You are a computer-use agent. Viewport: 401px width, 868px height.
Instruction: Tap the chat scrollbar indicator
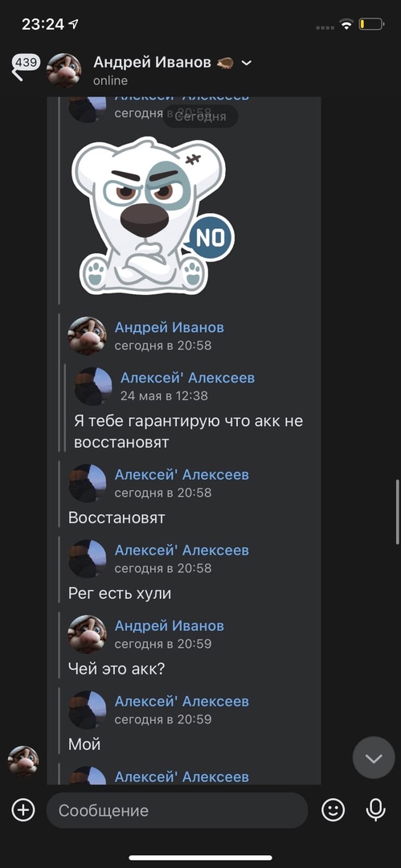[397, 512]
